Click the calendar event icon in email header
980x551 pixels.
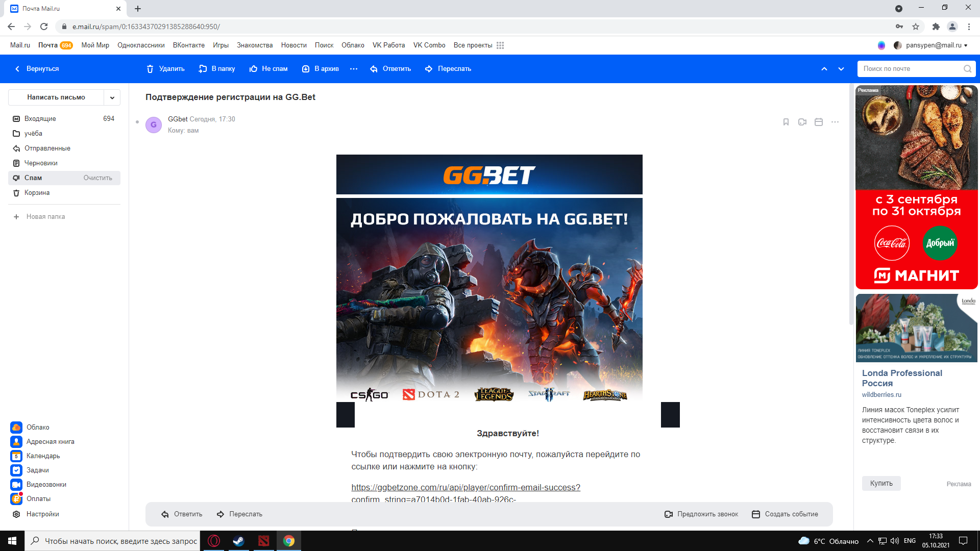pos(819,122)
